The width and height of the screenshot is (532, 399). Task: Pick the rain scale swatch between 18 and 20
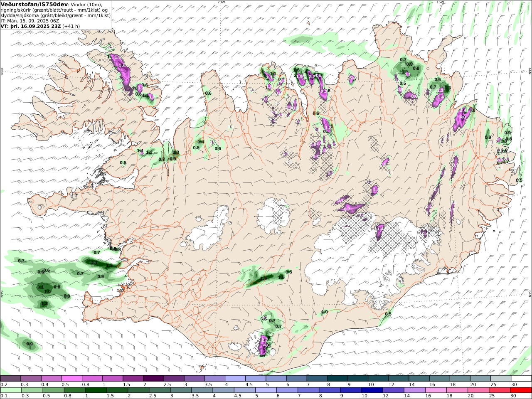point(457,390)
